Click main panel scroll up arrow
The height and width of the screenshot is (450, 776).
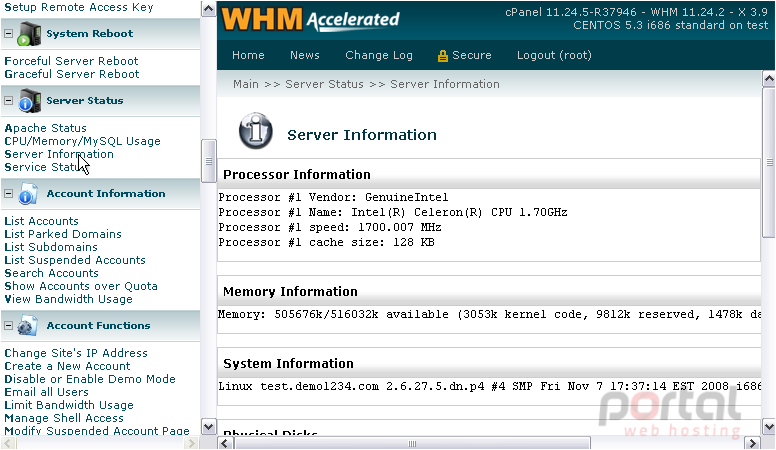click(x=769, y=78)
